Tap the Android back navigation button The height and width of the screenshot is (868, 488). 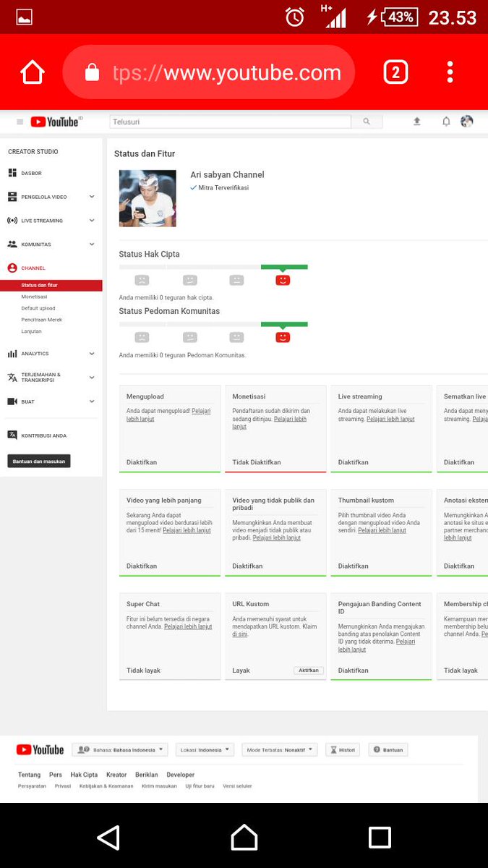108,838
